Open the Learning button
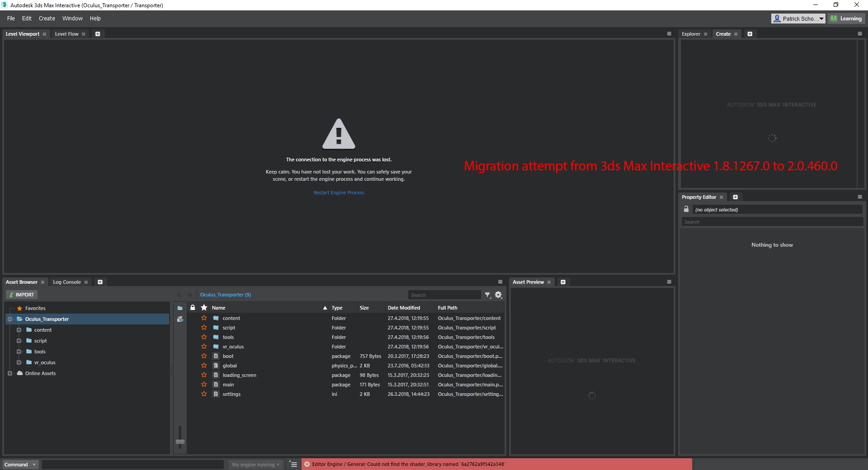The height and width of the screenshot is (470, 868). coord(846,19)
